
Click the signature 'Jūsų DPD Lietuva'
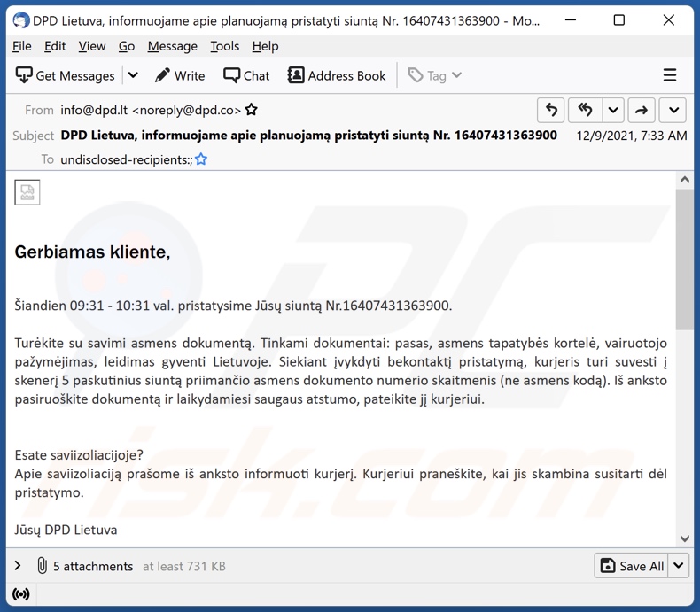(66, 530)
